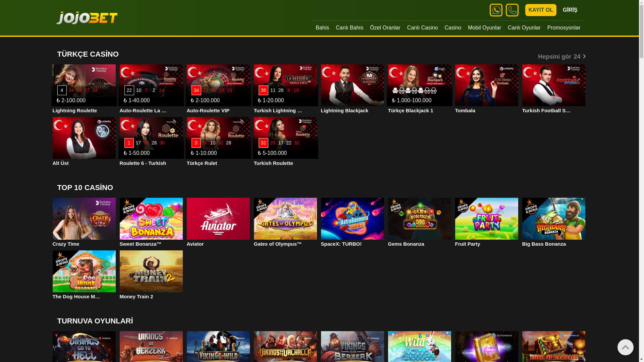Open Gems Bonanza game thumbnail
Screen dimensions: 644x362
419,219
